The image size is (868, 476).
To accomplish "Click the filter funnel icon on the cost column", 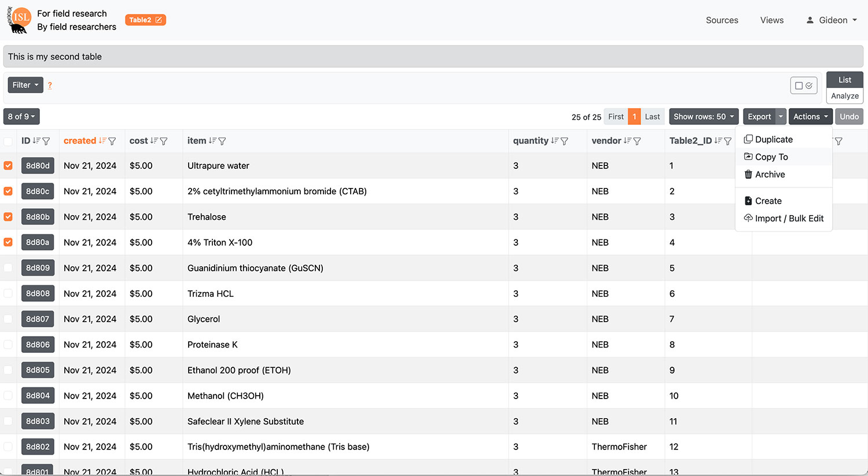I will 164,141.
